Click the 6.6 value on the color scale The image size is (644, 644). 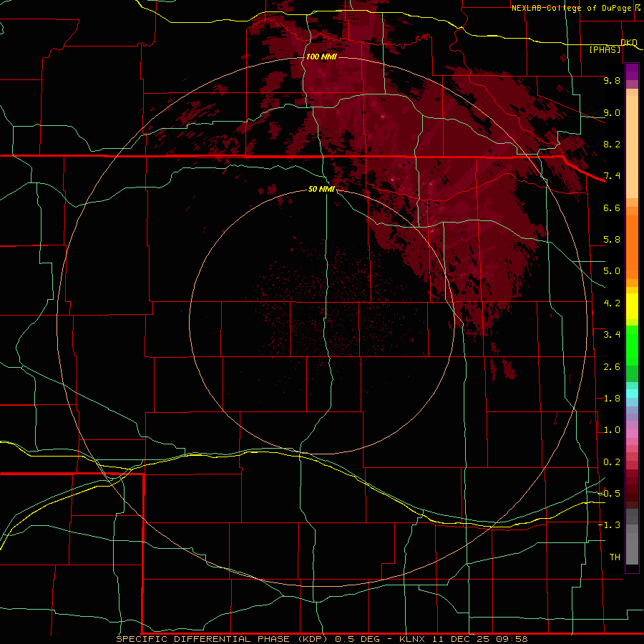[612, 208]
